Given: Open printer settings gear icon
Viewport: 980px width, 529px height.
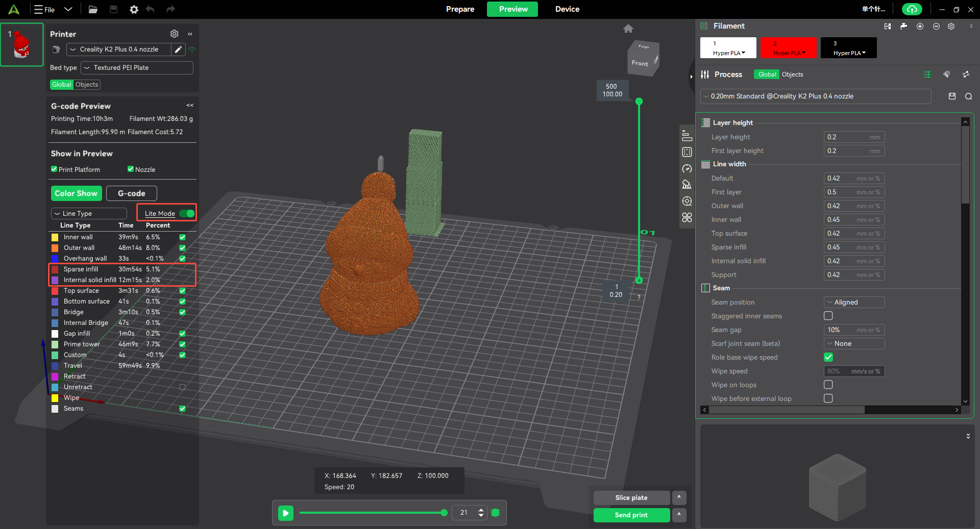Looking at the screenshot, I should (x=175, y=34).
